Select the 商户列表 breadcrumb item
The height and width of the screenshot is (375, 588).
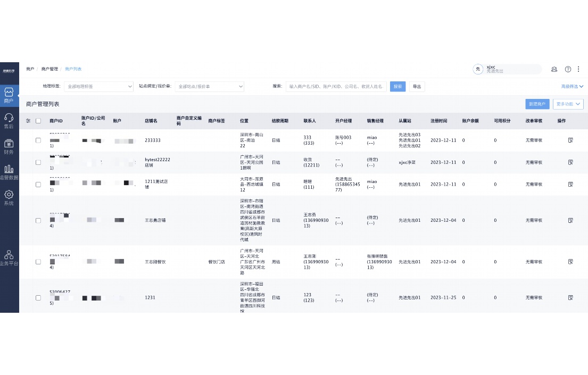pos(74,69)
